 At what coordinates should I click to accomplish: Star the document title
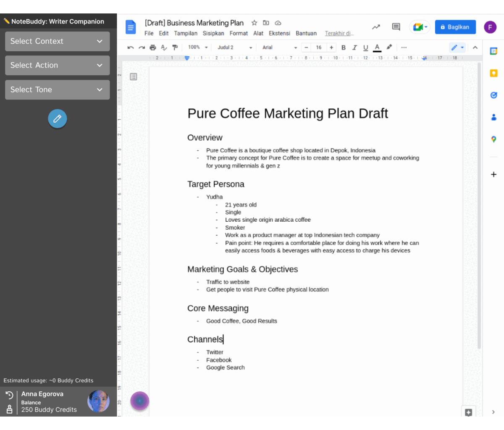[x=254, y=23]
